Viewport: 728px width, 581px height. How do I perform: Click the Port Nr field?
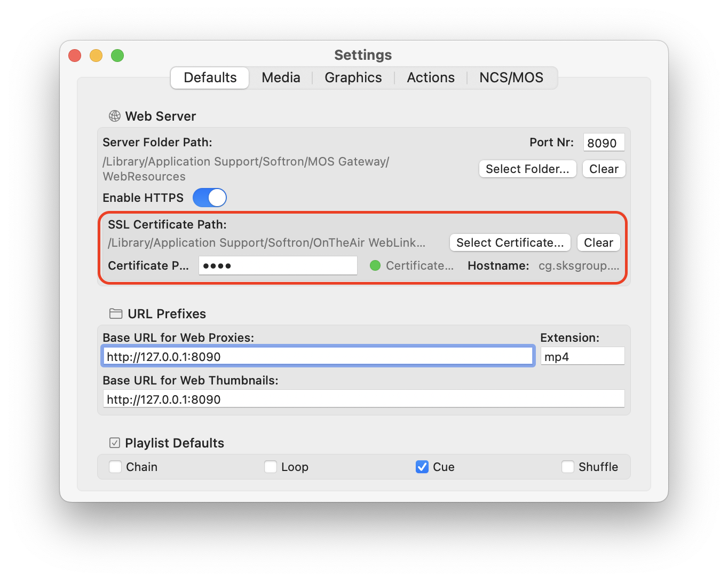pos(604,143)
